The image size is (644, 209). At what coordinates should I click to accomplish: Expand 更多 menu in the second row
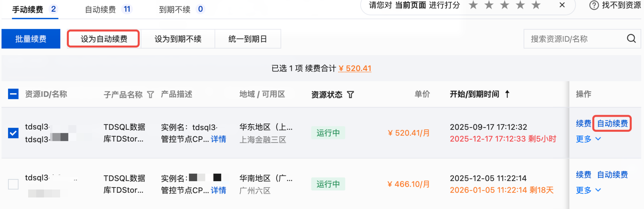coord(588,190)
